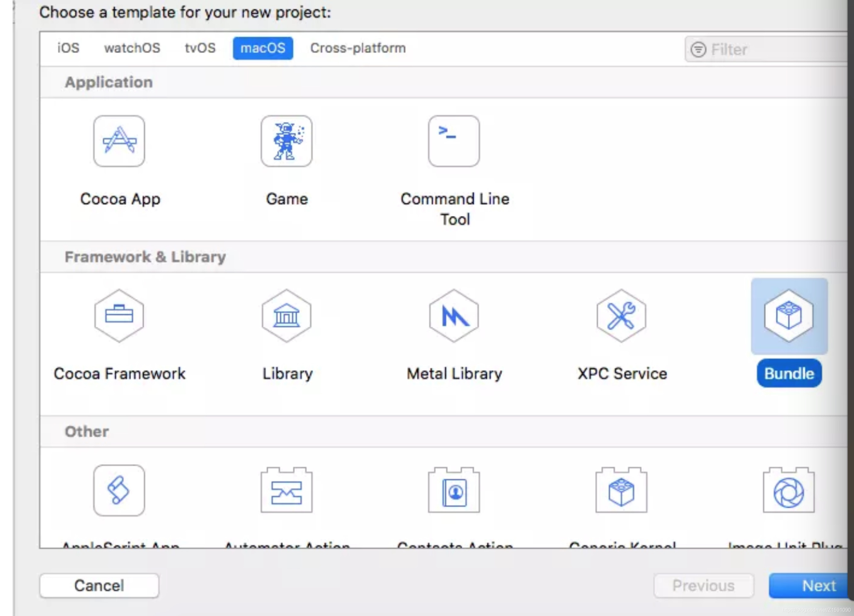The image size is (854, 616).
Task: Choose the Library template icon
Action: point(286,316)
